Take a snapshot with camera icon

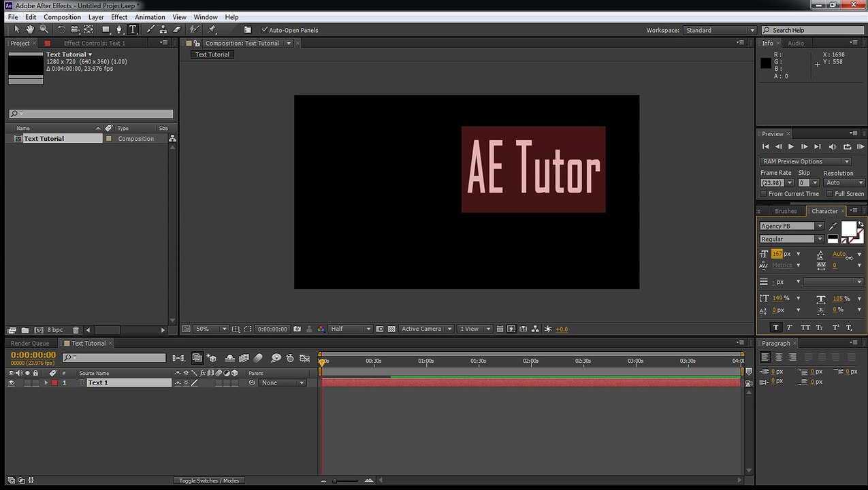click(297, 329)
